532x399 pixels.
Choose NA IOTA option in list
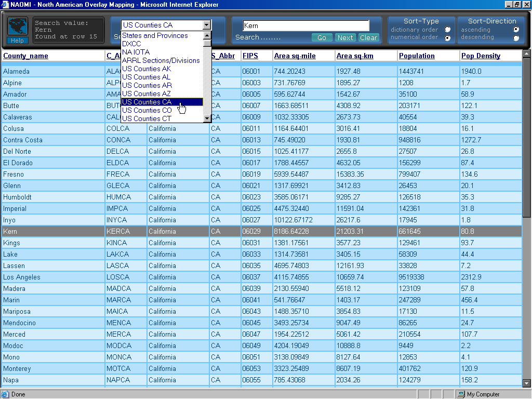click(x=136, y=52)
